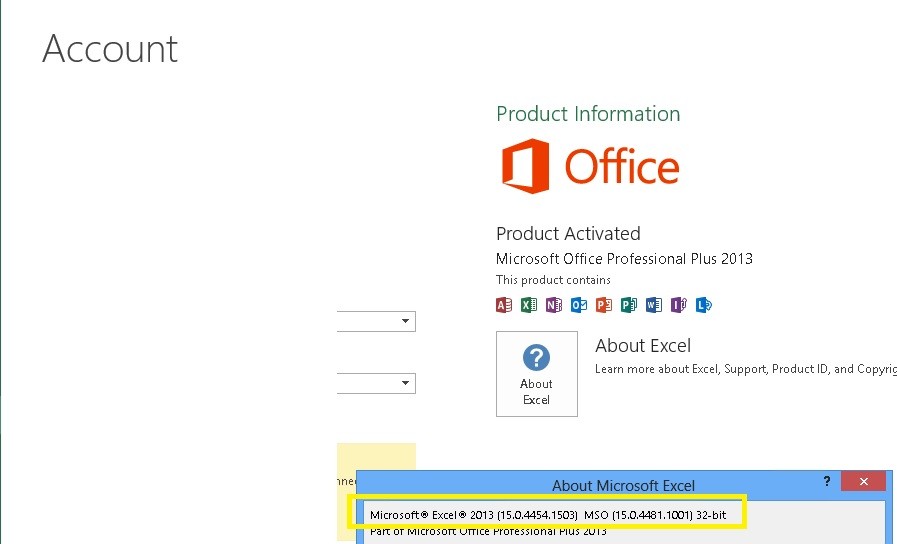Open the About Excel button
The image size is (897, 544).
tap(537, 373)
